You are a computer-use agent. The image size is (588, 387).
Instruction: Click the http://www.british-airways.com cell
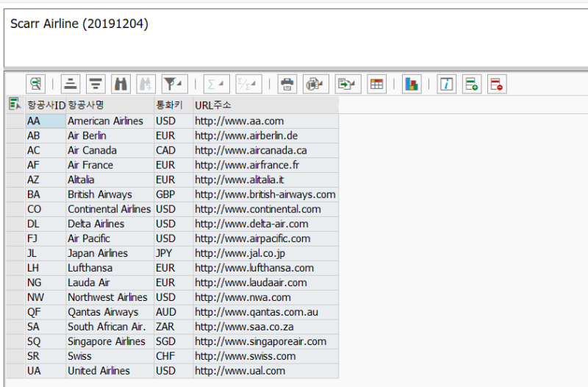266,194
